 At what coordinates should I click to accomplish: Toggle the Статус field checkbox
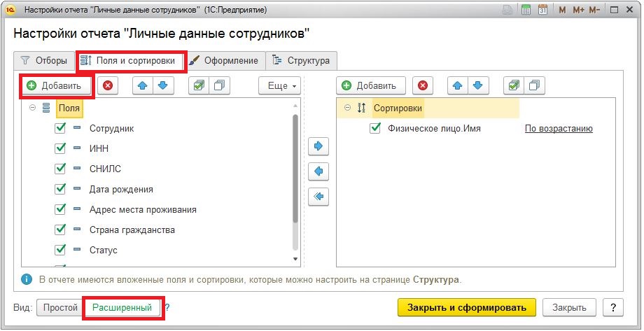[60, 250]
